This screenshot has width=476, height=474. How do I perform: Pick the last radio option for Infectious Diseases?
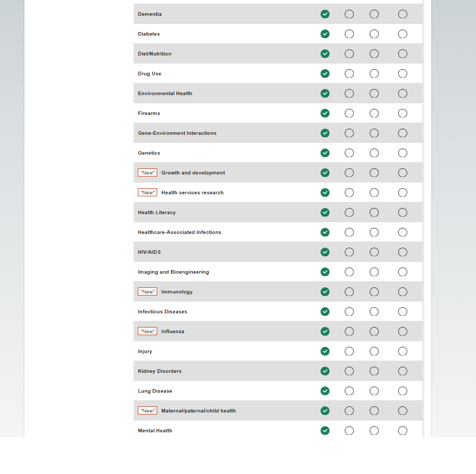tap(403, 312)
